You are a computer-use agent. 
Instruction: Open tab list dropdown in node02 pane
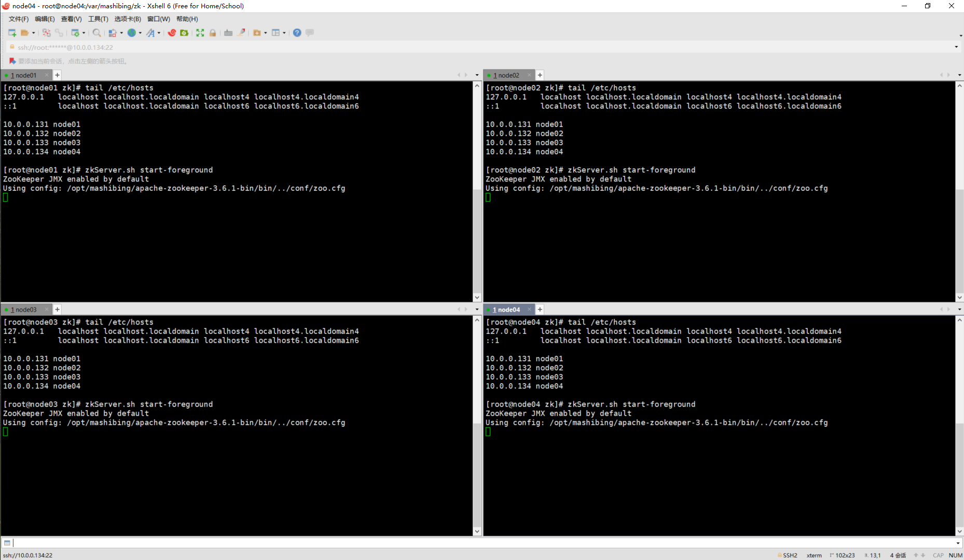[x=959, y=75]
